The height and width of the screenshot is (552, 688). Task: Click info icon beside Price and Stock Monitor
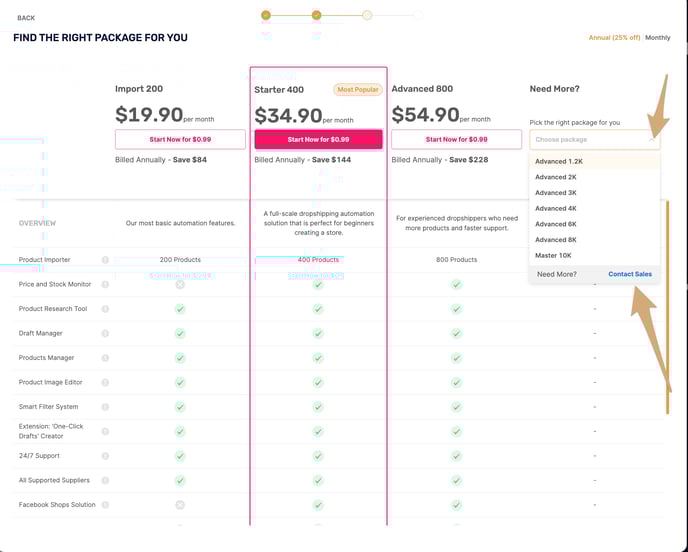tap(105, 284)
